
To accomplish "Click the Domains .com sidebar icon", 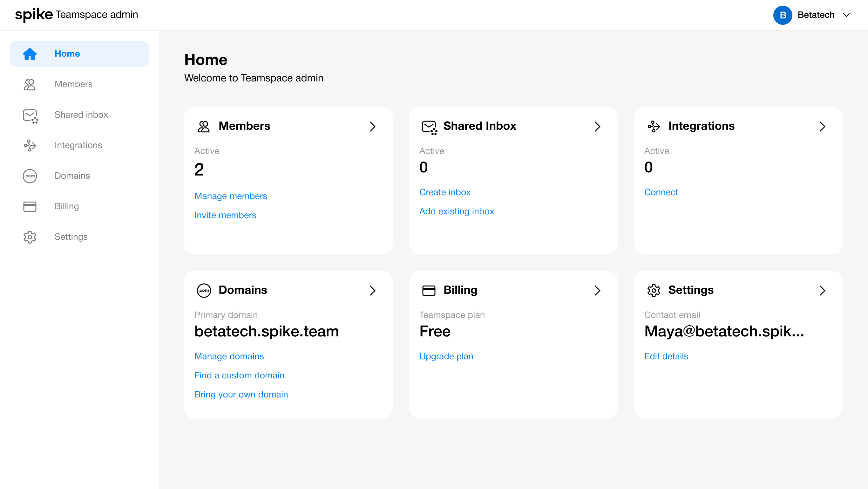I will (x=30, y=176).
